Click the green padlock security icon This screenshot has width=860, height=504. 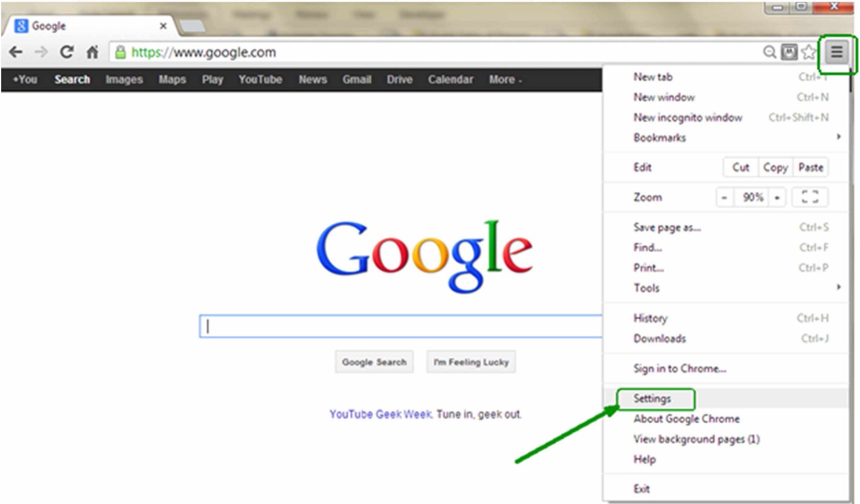pos(120,52)
